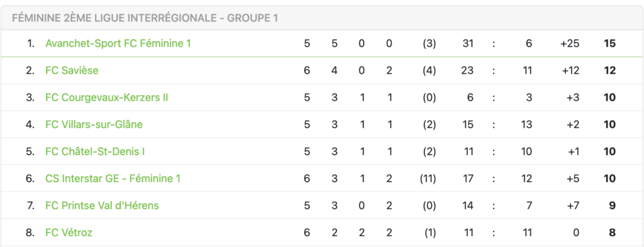Screen dimensions: 644x247
Task: Click rank number 8. beside FC Vétroz
Action: [30, 233]
